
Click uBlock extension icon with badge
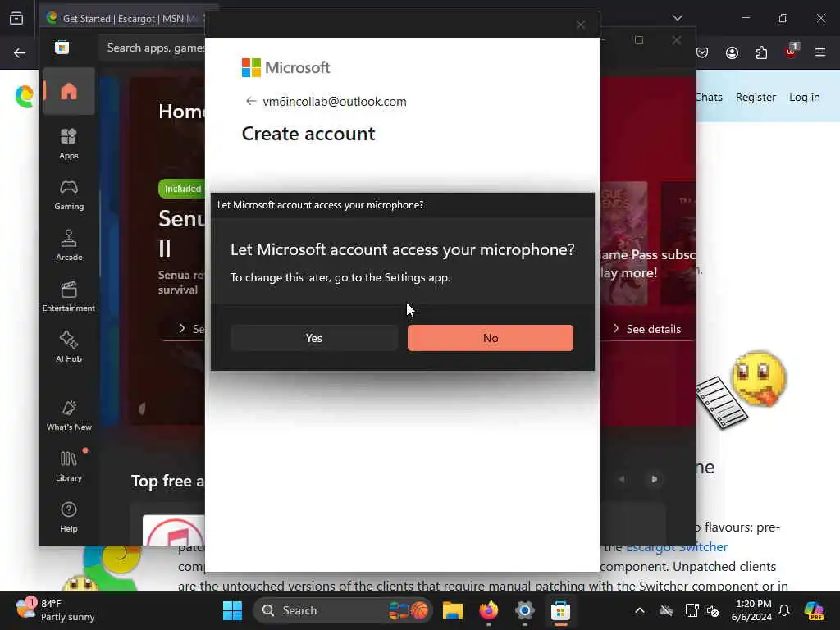(792, 52)
